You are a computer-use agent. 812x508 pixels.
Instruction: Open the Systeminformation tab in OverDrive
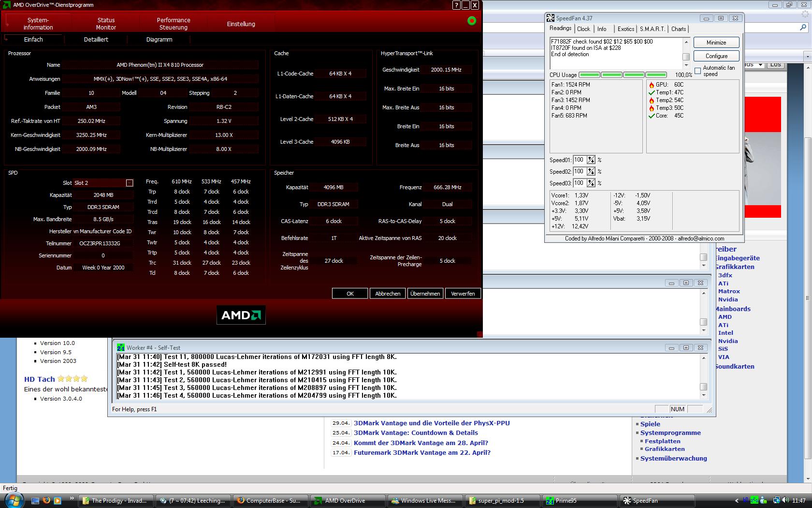(38, 24)
